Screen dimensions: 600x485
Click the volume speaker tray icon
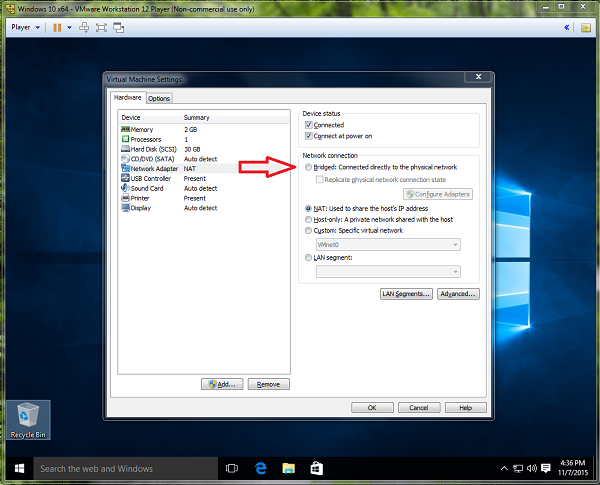pyautogui.click(x=532, y=469)
